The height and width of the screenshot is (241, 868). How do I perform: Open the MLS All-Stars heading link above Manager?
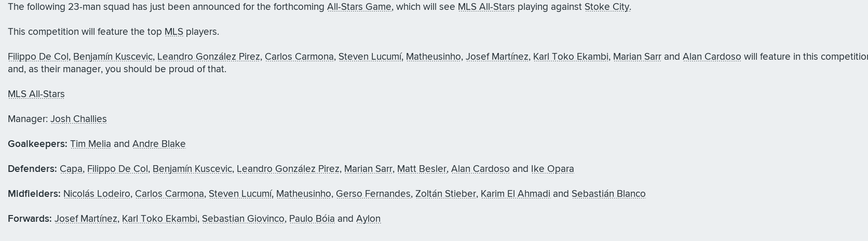tap(36, 94)
